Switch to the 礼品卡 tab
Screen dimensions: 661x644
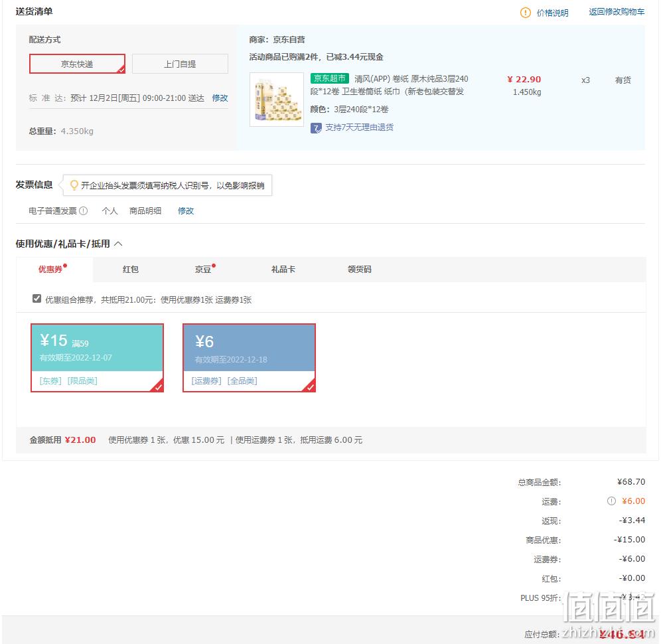[283, 269]
